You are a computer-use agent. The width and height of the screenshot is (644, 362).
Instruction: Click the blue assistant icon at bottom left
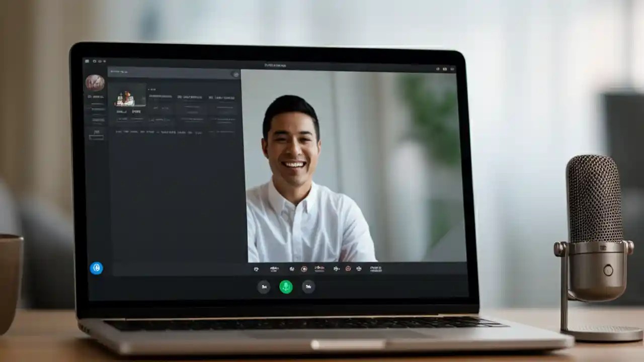pyautogui.click(x=96, y=267)
